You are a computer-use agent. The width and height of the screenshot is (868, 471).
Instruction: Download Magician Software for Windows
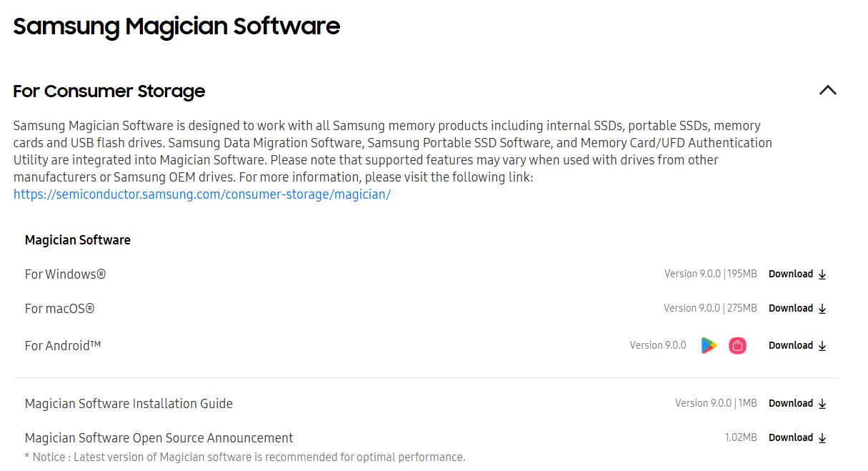point(797,274)
